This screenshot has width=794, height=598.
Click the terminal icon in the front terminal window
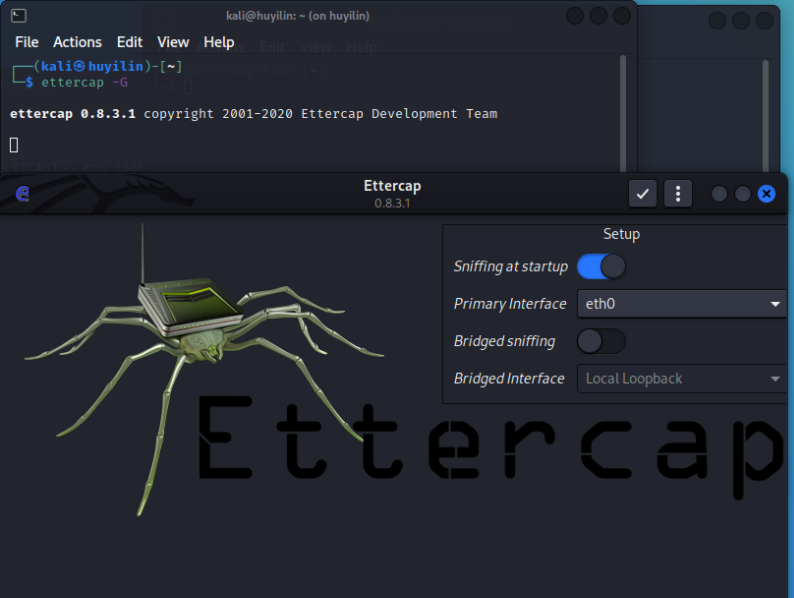click(x=19, y=16)
